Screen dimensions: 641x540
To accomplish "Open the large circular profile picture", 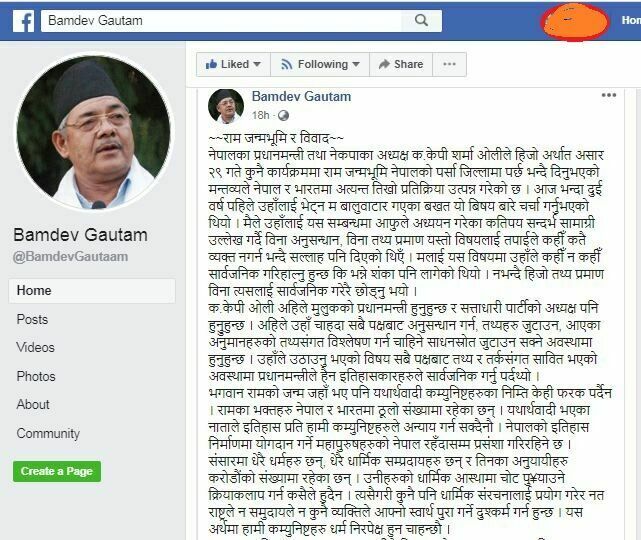I will click(x=93, y=132).
